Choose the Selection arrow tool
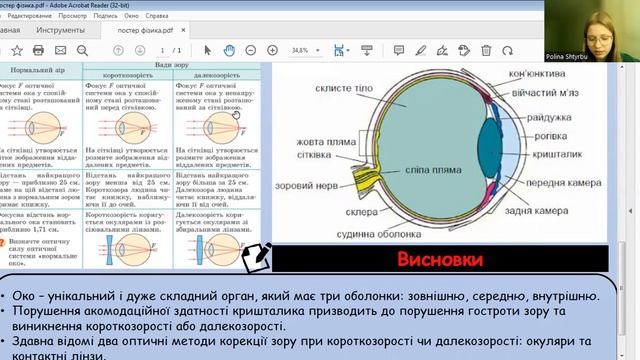 (207, 51)
